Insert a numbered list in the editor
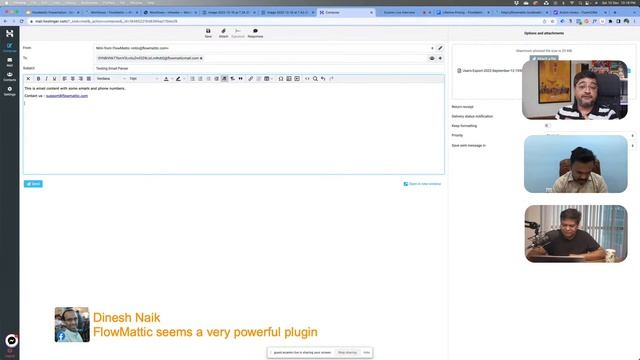The height and width of the screenshot is (360, 640). coord(200,79)
